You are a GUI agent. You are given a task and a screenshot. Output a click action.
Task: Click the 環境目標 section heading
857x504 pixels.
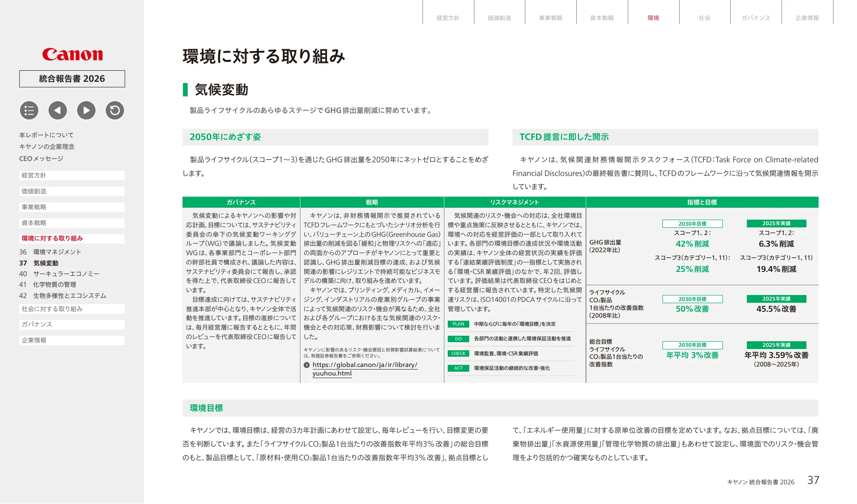[206, 408]
